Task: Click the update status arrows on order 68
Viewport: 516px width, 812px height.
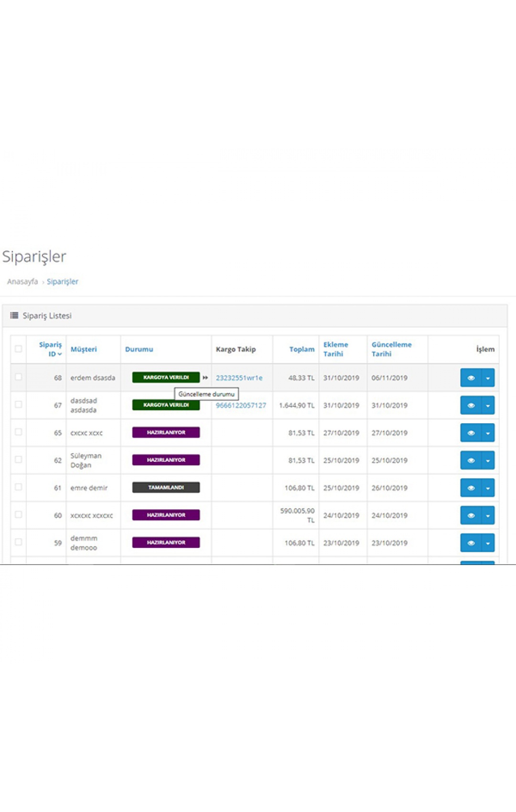Action: 205,378
